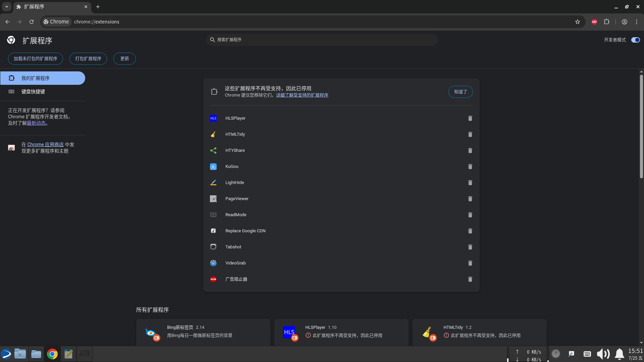
Task: Open the Chrome profile avatar icon
Action: click(624, 22)
